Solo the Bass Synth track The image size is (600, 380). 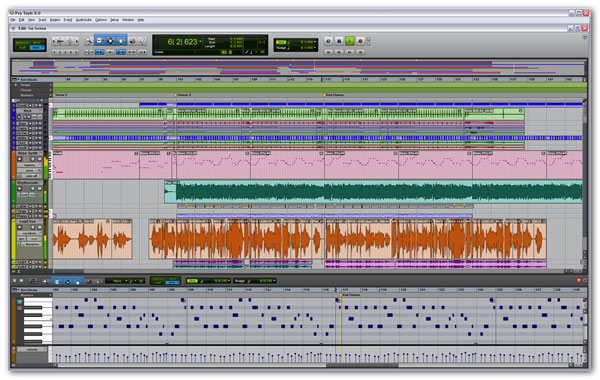(33, 159)
